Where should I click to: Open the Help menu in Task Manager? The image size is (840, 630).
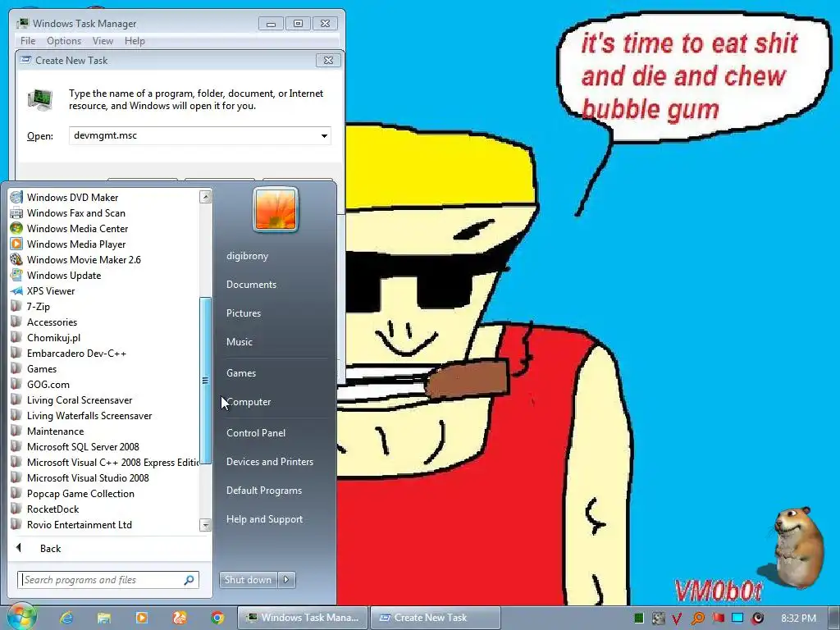click(x=135, y=41)
